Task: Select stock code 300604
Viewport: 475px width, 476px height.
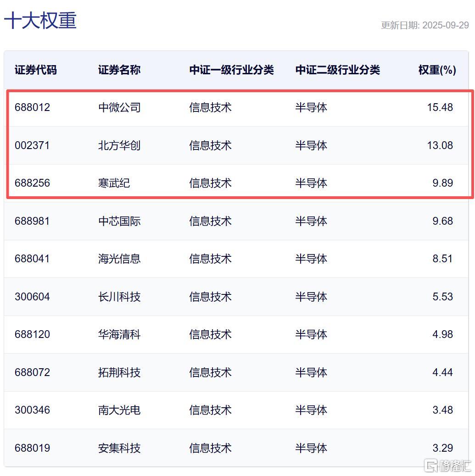Action: click(32, 296)
